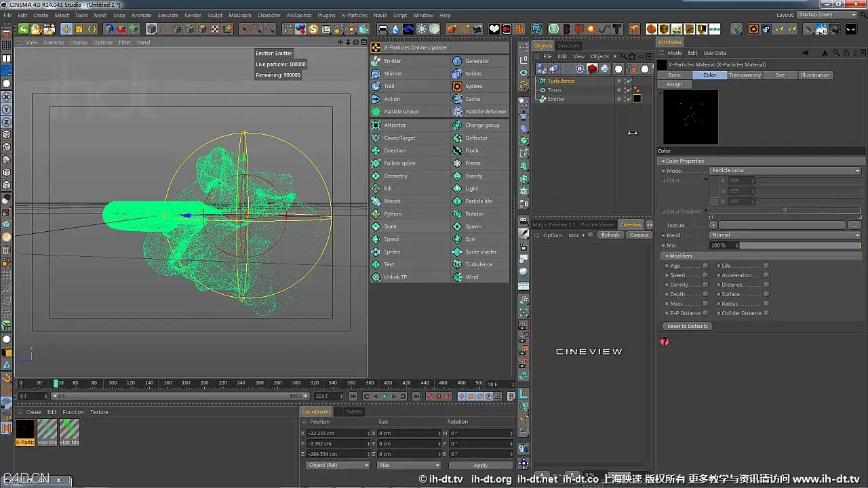This screenshot has width=868, height=488.
Task: Open the MoGraph menu
Action: tap(240, 15)
